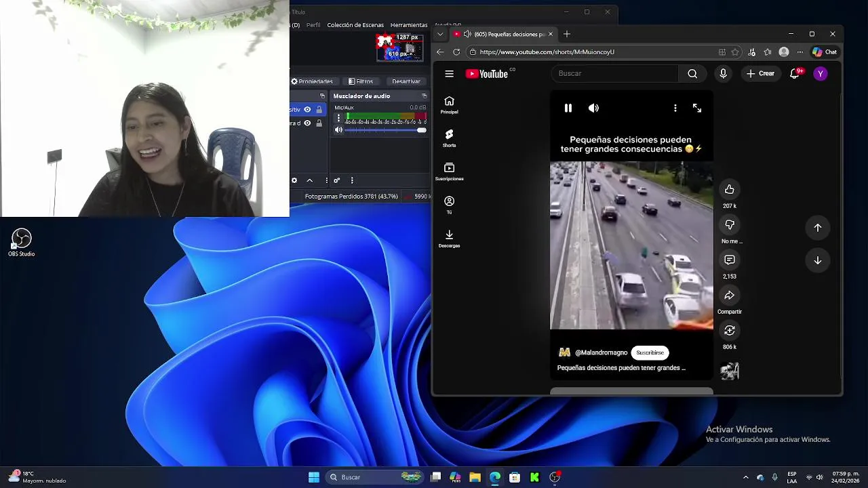Dislike the Short with thumbs-down icon
Screen dimensions: 868x488
coord(730,225)
